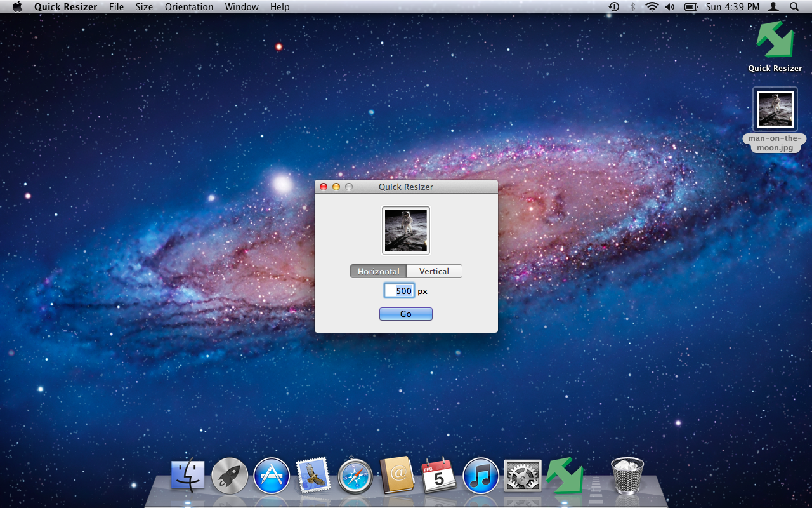Switch to Vertical orientation segment
The height and width of the screenshot is (508, 812).
434,271
